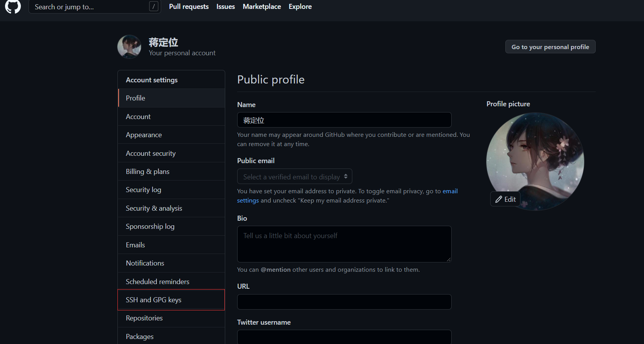Open the small user avatar beside account name

pyautogui.click(x=129, y=47)
